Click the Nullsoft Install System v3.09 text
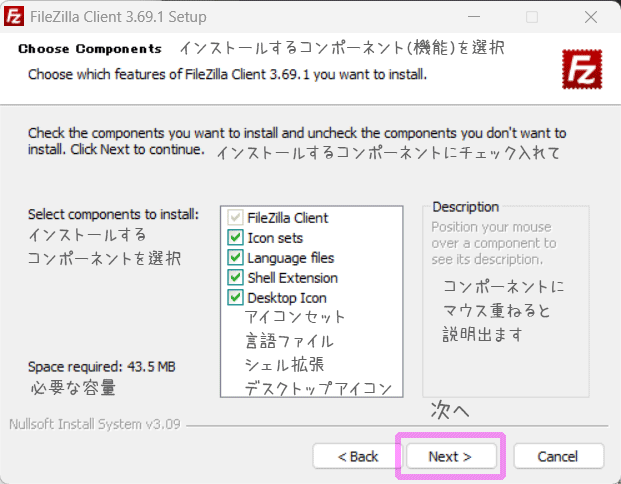The width and height of the screenshot is (621, 484). 95,424
